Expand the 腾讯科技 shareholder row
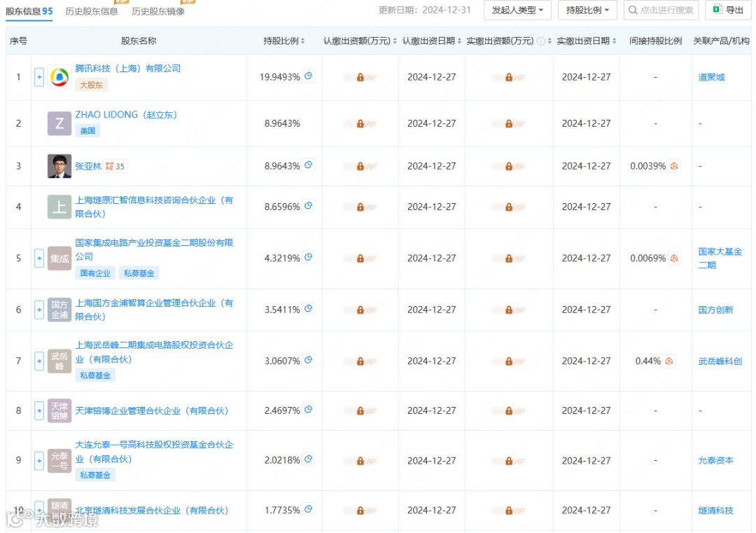This screenshot has width=756, height=533. (39, 77)
